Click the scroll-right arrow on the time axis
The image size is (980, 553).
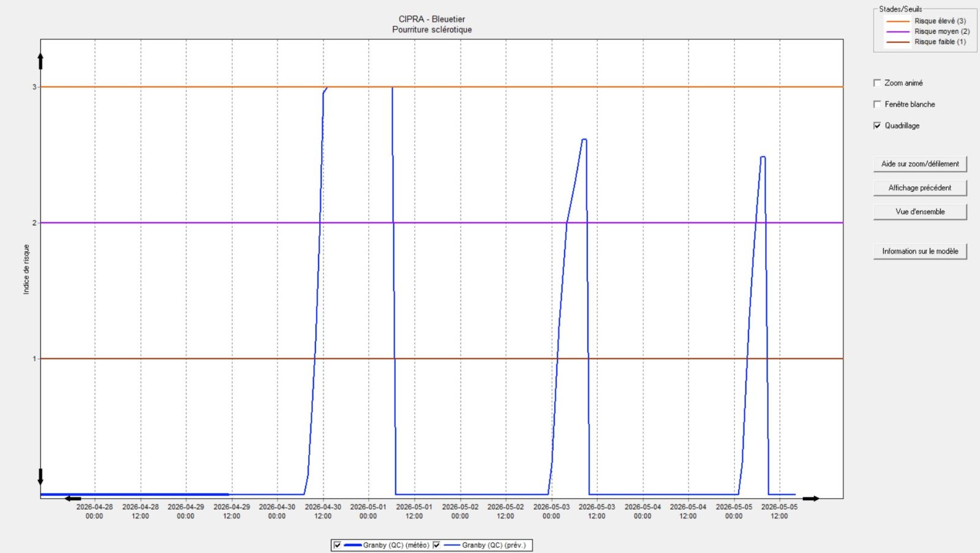coord(811,498)
